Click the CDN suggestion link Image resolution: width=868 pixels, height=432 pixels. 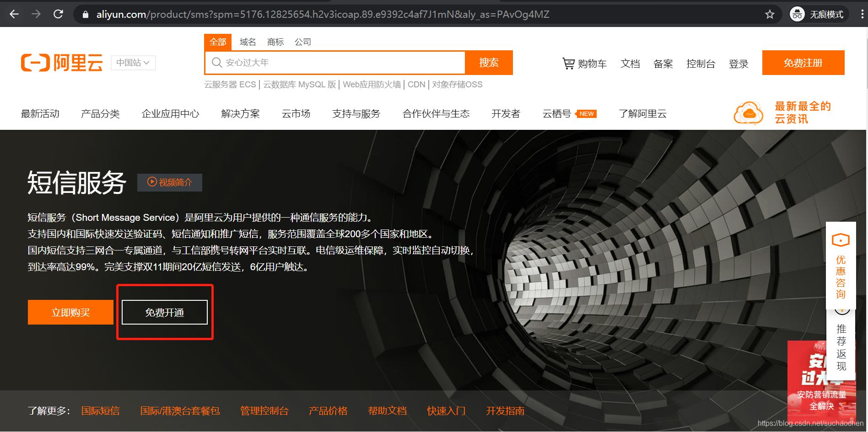pyautogui.click(x=416, y=85)
